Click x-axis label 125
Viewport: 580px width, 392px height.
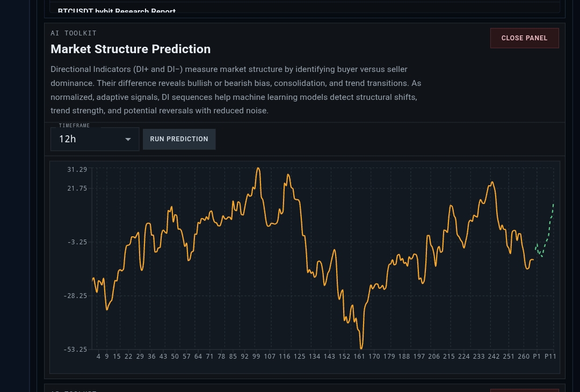299,357
